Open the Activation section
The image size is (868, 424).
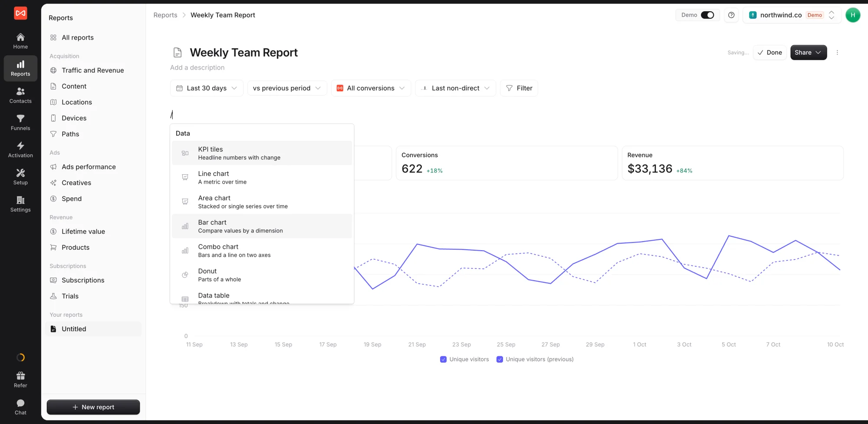[20, 150]
